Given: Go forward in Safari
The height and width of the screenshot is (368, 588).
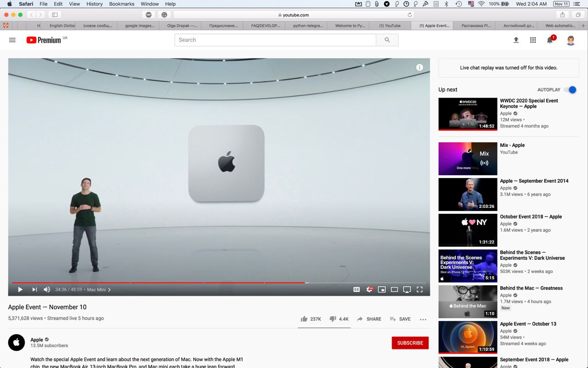Looking at the screenshot, I should (40, 15).
